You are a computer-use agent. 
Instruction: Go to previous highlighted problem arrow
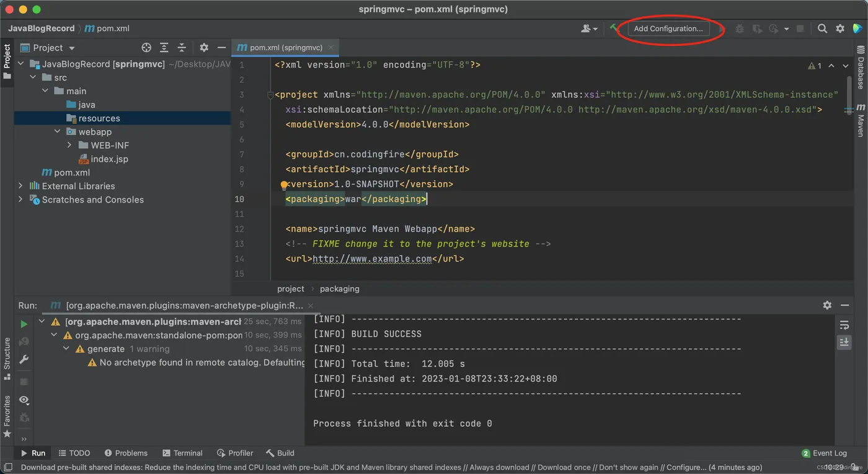831,66
